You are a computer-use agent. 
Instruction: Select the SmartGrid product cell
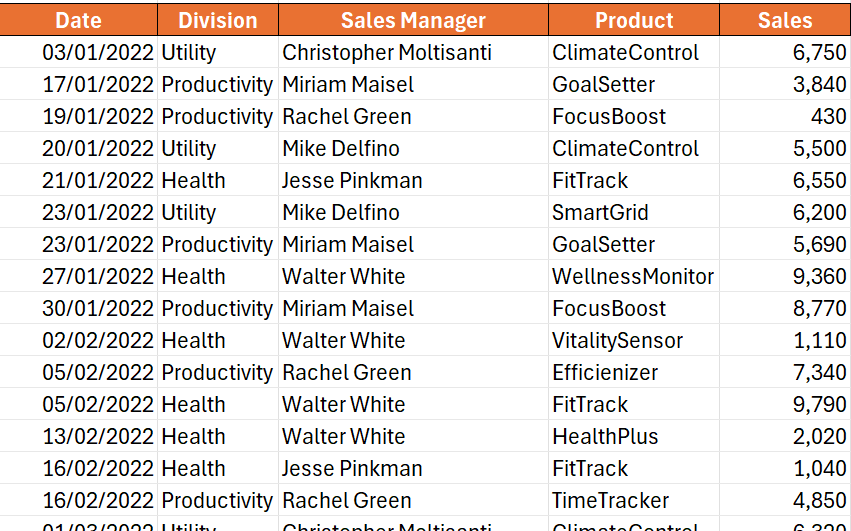600,213
